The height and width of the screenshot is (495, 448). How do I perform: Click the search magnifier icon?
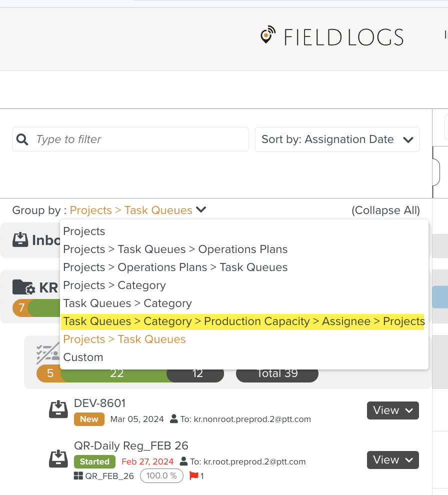coord(22,139)
